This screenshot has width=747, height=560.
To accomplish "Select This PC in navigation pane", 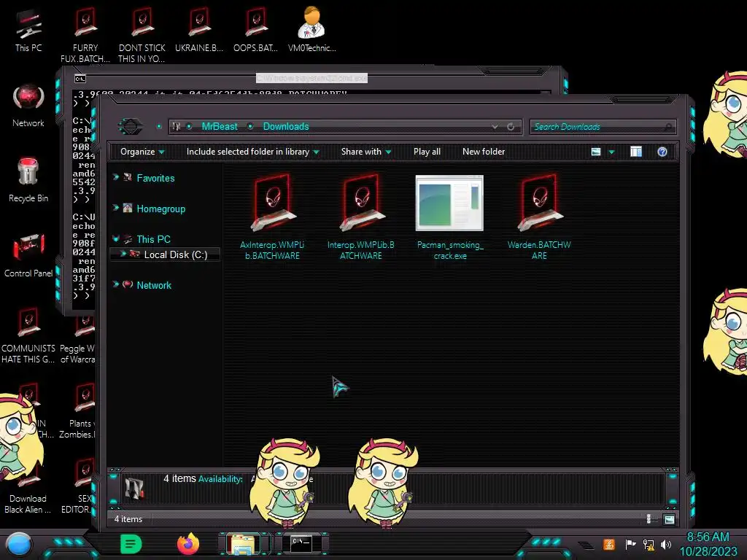I will (153, 239).
